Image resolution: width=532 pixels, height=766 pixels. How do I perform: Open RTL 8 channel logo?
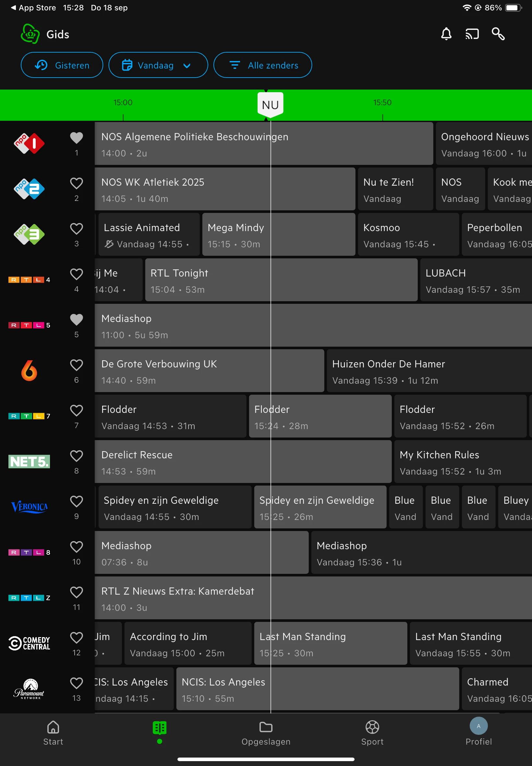(x=29, y=552)
